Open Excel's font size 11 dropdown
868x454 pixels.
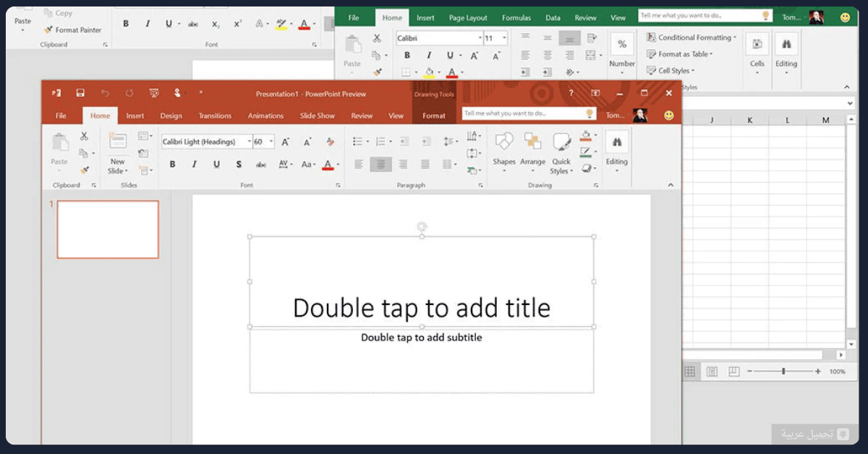point(504,38)
